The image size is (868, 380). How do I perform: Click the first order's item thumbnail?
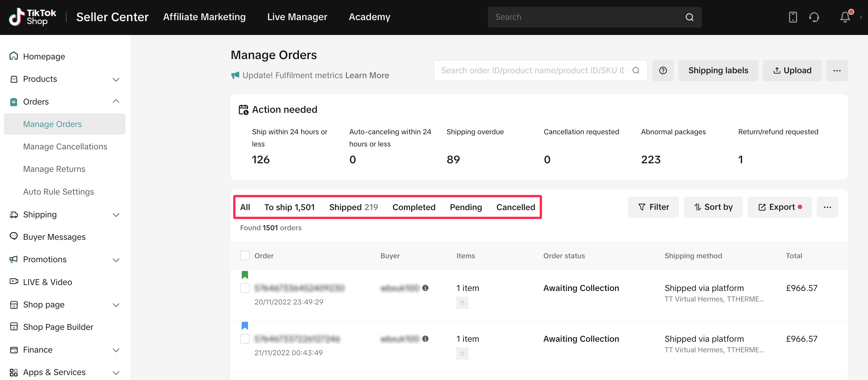(462, 302)
